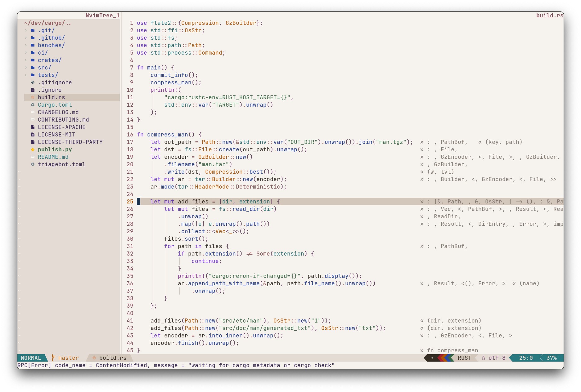This screenshot has width=581, height=392.
Task: Expand the benches/ folder arrow
Action: tap(26, 45)
